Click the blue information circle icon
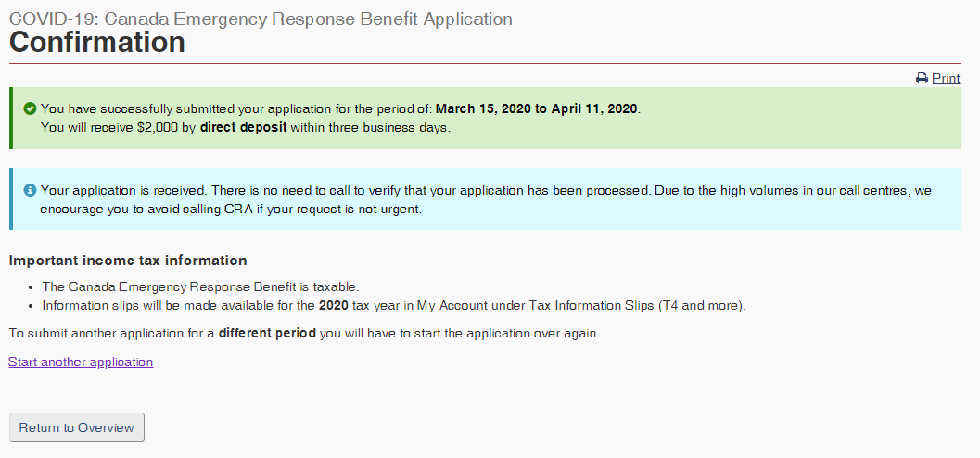 (29, 190)
